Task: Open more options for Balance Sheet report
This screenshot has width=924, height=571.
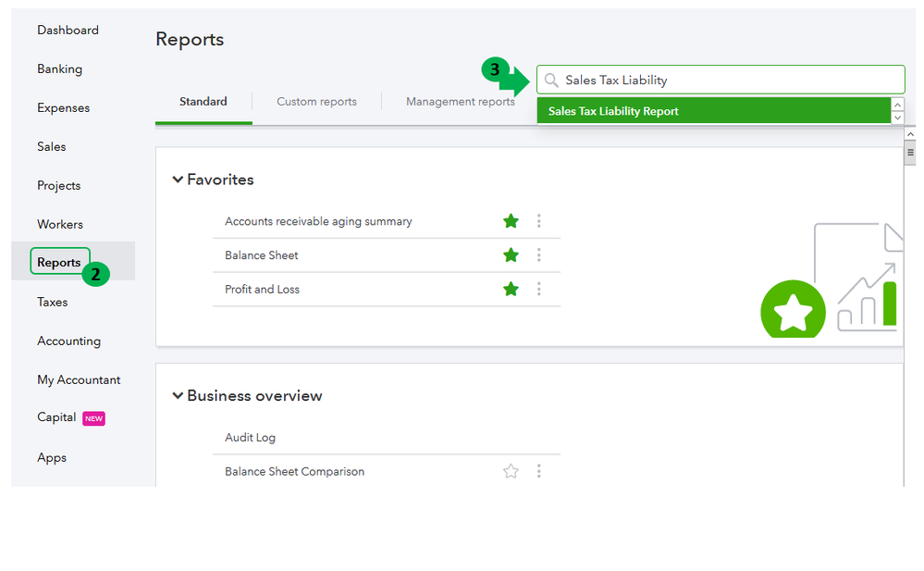Action: click(539, 255)
